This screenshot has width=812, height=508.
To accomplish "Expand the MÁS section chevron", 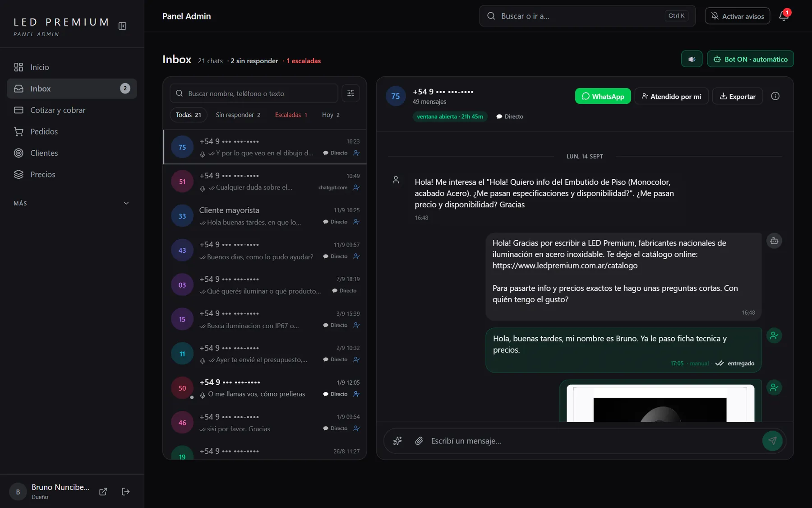I will 126,203.
